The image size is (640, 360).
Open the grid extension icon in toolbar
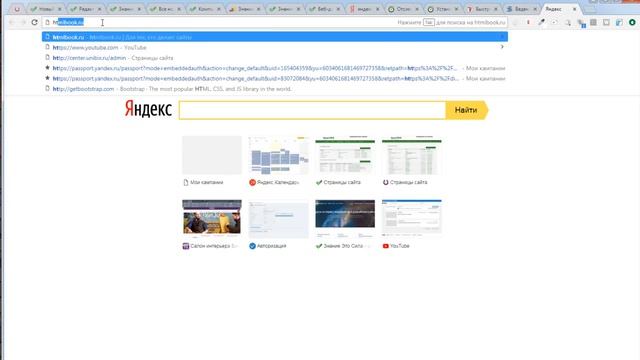pyautogui.click(x=593, y=22)
